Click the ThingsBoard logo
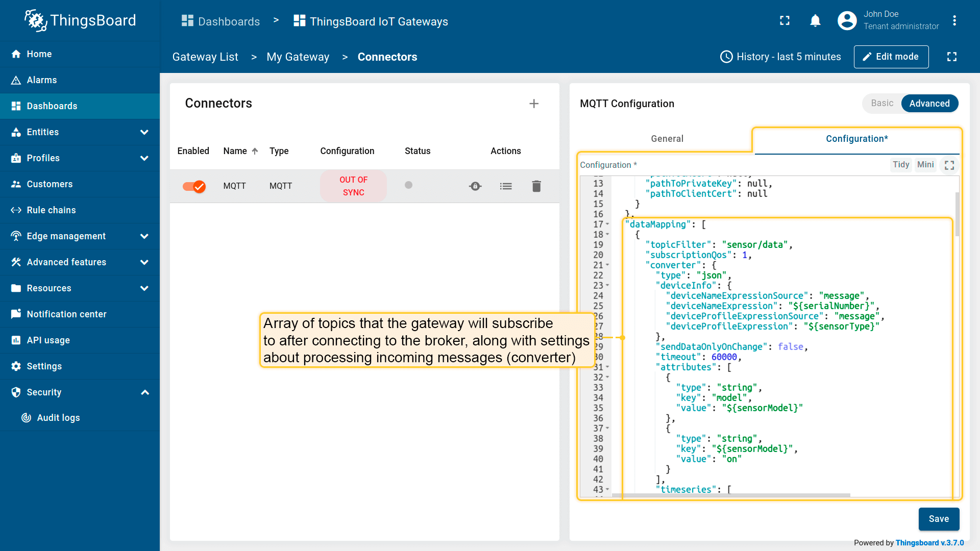 pos(80,20)
